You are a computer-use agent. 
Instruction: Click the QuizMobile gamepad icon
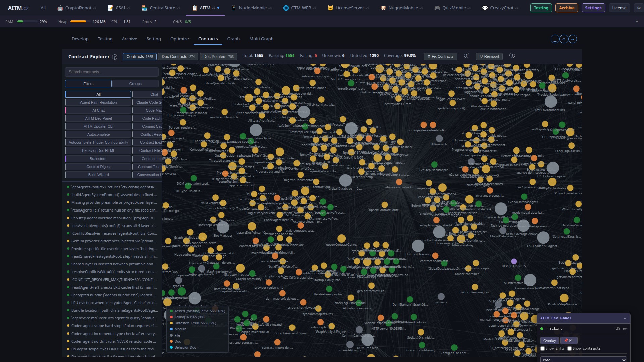437,8
